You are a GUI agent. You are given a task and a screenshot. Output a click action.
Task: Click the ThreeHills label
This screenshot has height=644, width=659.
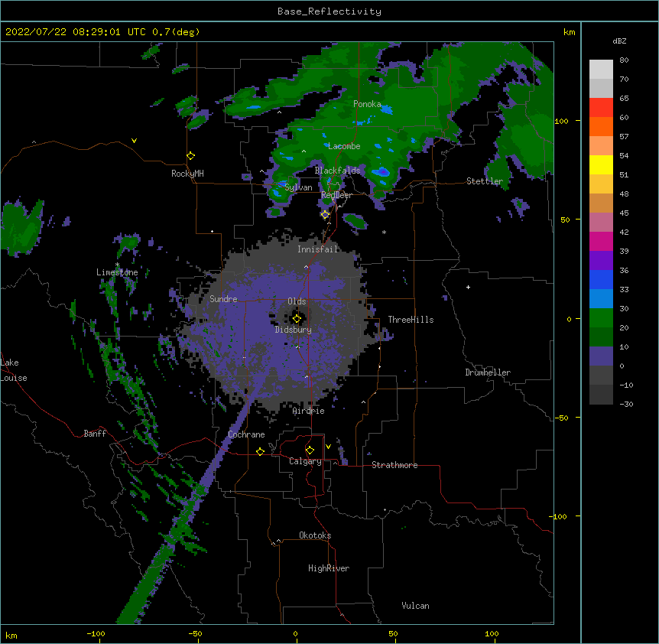[x=411, y=320]
